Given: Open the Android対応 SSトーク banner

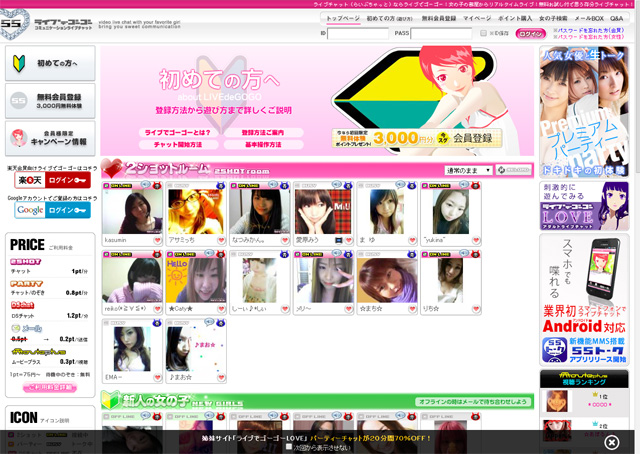Looking at the screenshot, I should point(584,300).
